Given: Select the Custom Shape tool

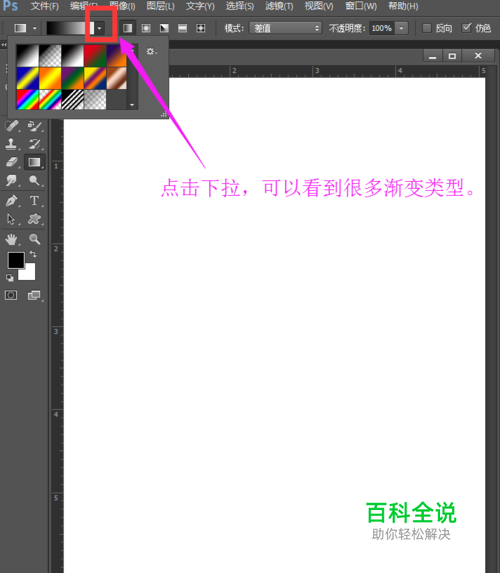Looking at the screenshot, I should point(34,219).
